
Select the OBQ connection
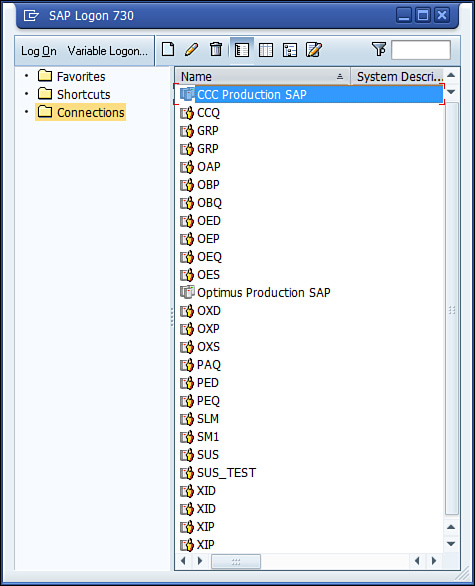(209, 203)
